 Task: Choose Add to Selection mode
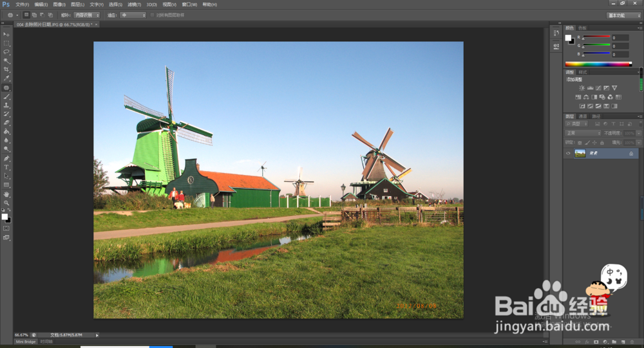34,15
